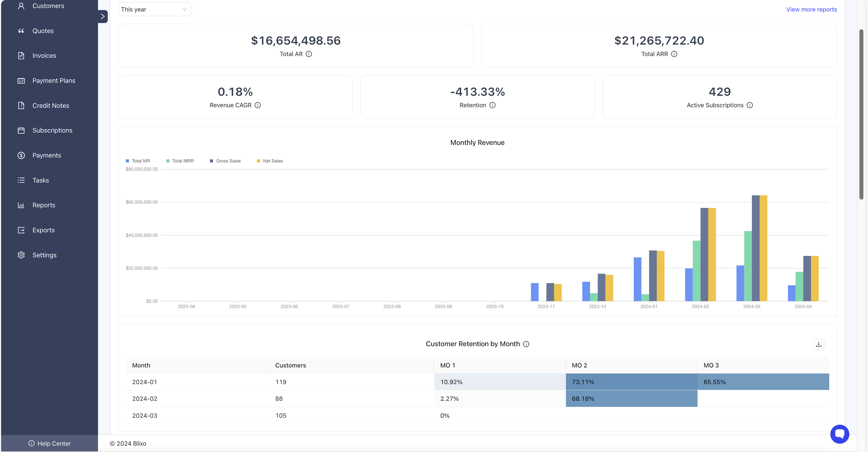Click the View more reports link

[x=811, y=9]
